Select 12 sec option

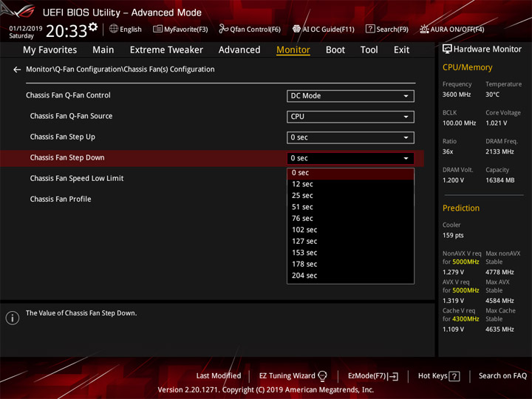350,184
